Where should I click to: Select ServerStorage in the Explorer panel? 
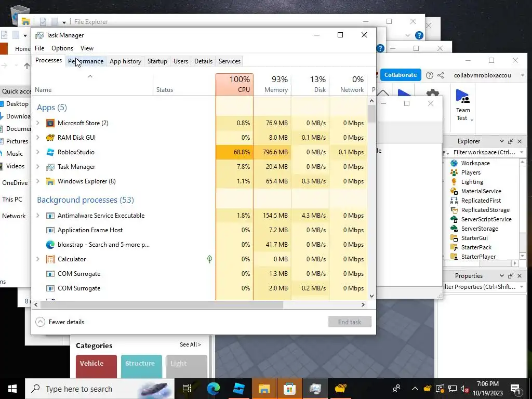[x=480, y=229]
